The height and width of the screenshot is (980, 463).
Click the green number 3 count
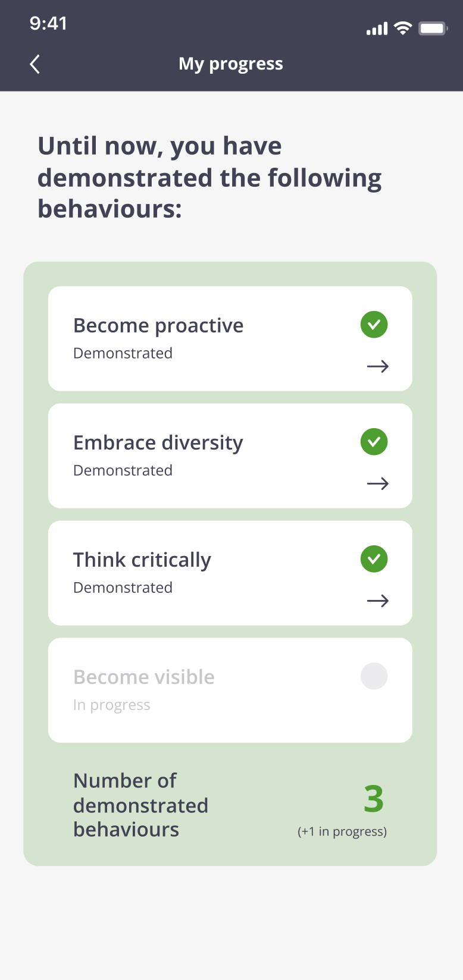[x=374, y=799]
